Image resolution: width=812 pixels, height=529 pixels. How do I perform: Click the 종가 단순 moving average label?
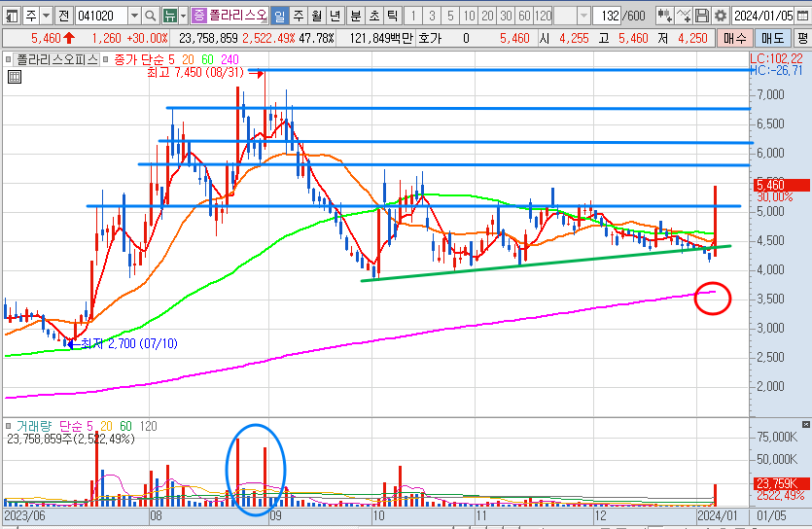pos(139,59)
